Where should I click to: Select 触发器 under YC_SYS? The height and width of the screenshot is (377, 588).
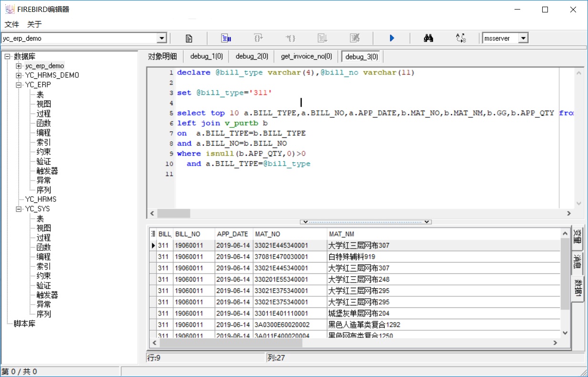47,295
